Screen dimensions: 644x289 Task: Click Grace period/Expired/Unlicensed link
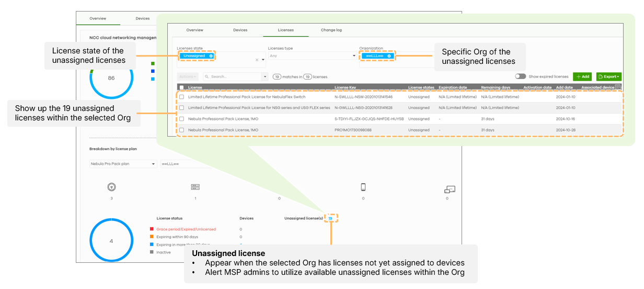click(186, 229)
